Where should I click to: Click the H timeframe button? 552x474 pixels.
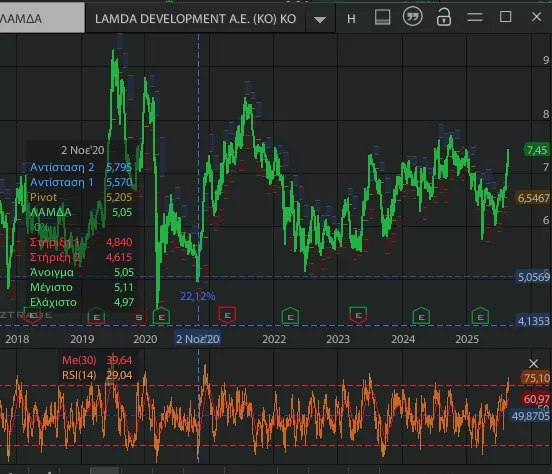click(x=351, y=19)
